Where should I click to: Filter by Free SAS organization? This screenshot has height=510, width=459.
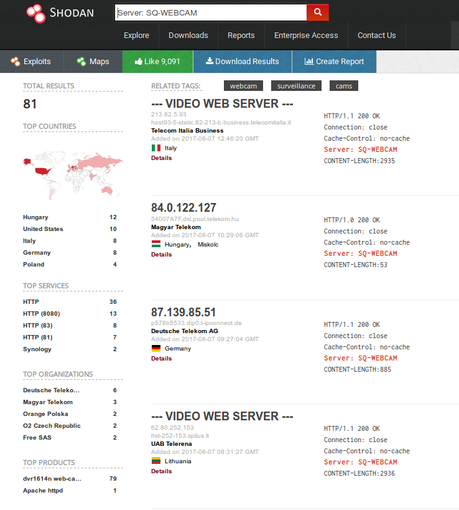coord(37,437)
